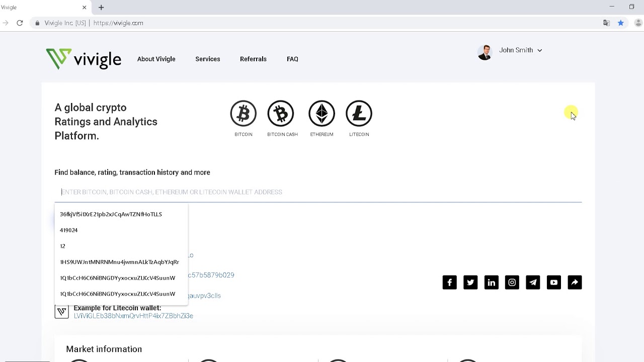
Task: Pick suggestion starting with 1HS9UWJnt
Action: (121, 262)
